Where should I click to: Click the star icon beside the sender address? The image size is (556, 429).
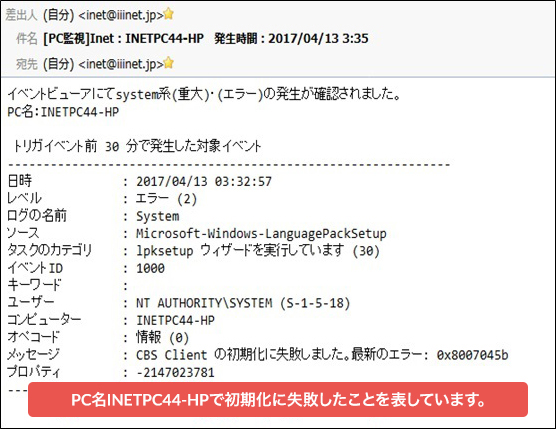pyautogui.click(x=169, y=14)
